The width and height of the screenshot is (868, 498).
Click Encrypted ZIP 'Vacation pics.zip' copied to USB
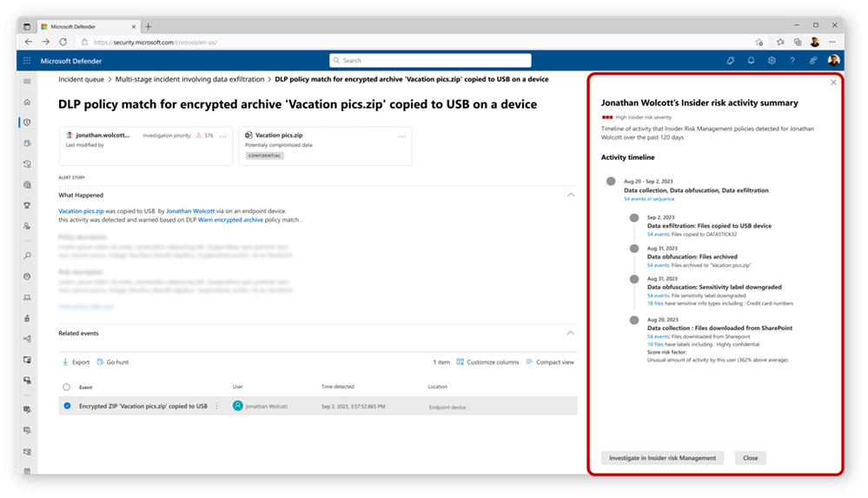click(142, 406)
